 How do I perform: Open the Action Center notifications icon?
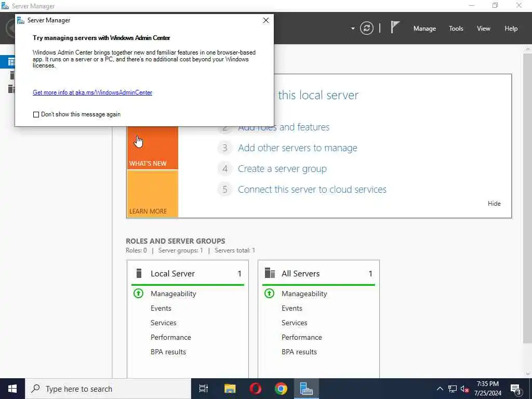click(x=516, y=389)
